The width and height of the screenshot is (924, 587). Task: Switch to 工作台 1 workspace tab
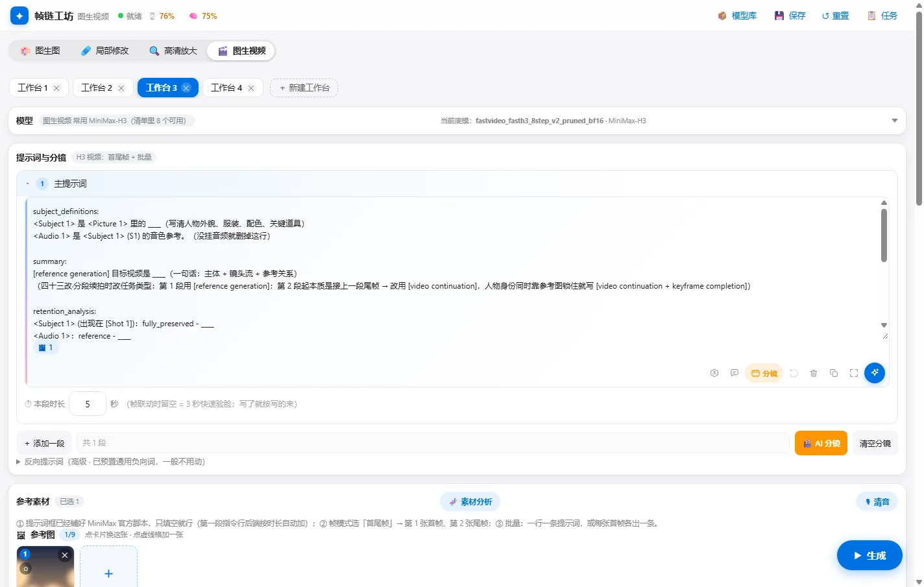pyautogui.click(x=32, y=88)
